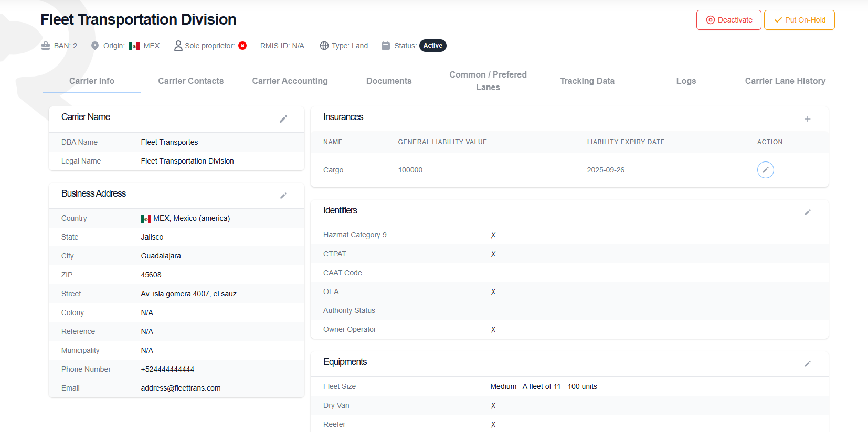
Task: Click the email address@fleettrans.com
Action: 181,388
